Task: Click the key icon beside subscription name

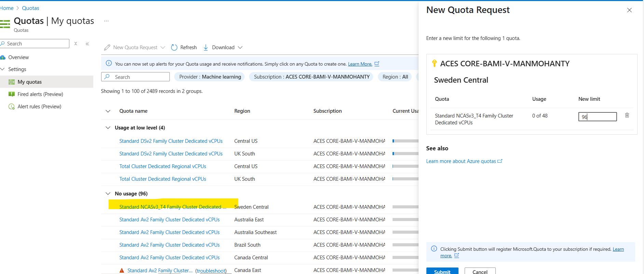Action: coord(434,64)
